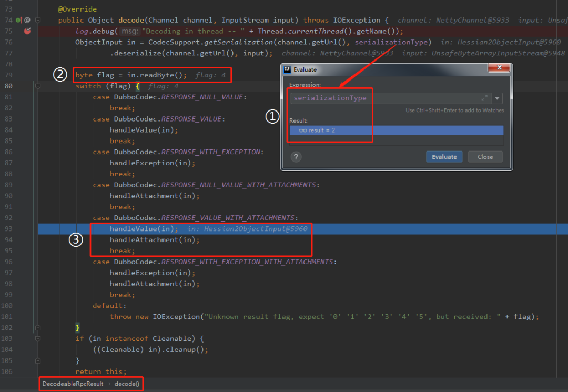Click RESPONSE_WITH_EXCEPTION_WITH_ATTACHMENTS on line 96
Image resolution: width=568 pixels, height=392 pixels.
pyautogui.click(x=247, y=262)
